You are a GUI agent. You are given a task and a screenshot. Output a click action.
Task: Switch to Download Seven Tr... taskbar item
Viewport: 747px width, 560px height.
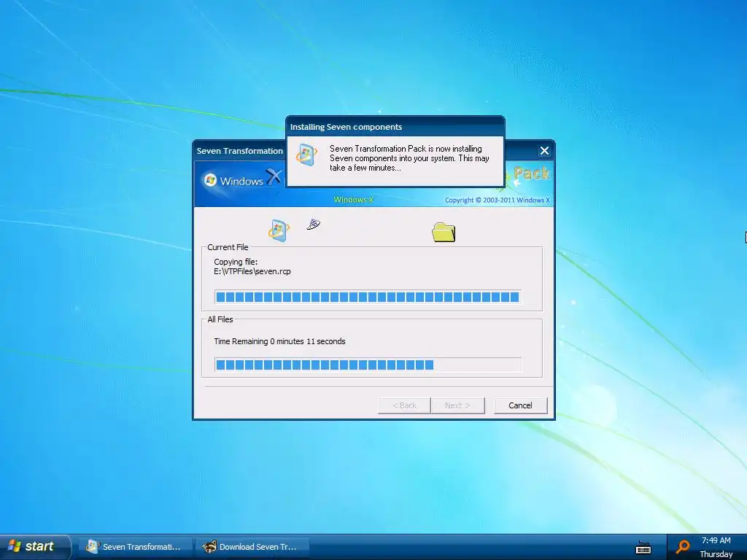tap(252, 547)
